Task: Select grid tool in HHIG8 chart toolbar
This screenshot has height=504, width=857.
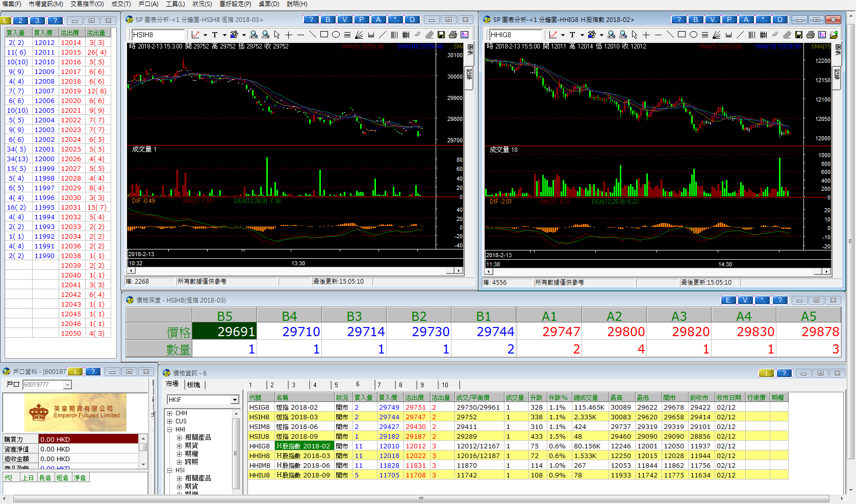Action: coord(763,35)
